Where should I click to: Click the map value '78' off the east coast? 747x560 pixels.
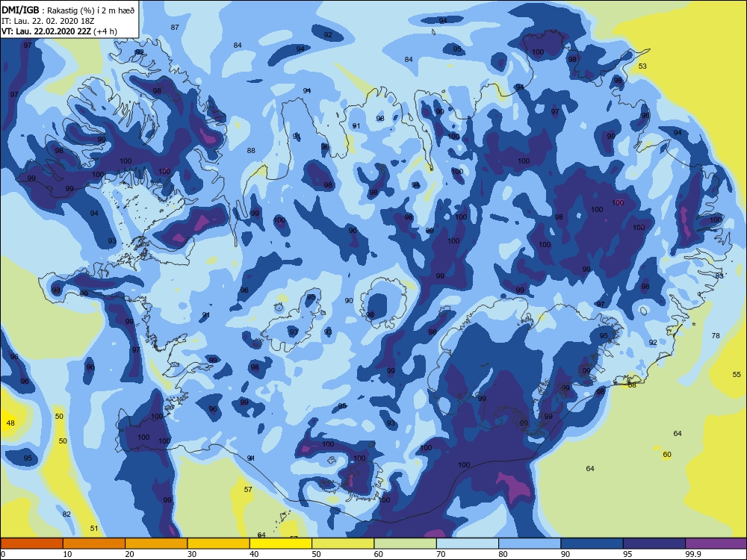point(716,336)
